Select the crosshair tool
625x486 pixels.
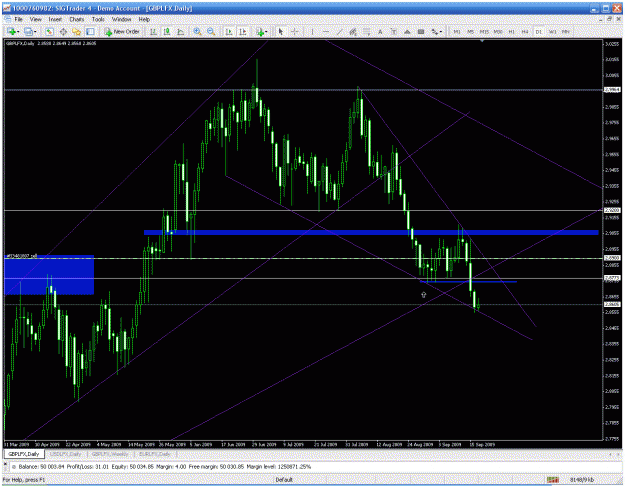(295, 31)
